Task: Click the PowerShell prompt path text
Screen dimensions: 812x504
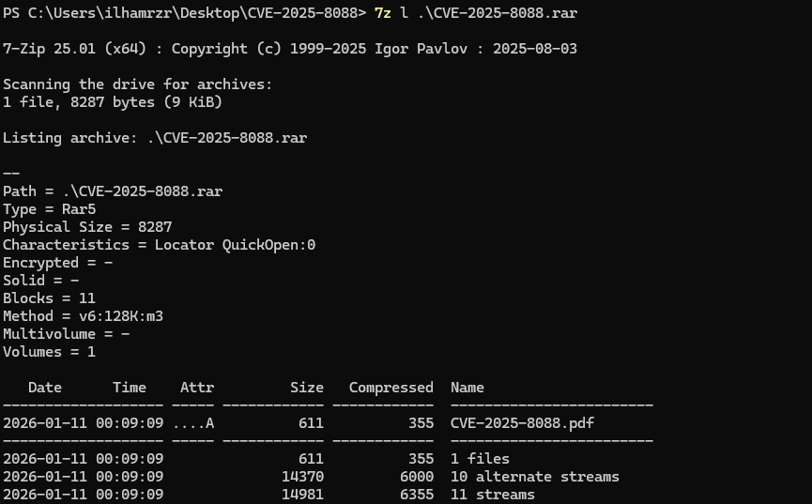Action: tap(184, 13)
